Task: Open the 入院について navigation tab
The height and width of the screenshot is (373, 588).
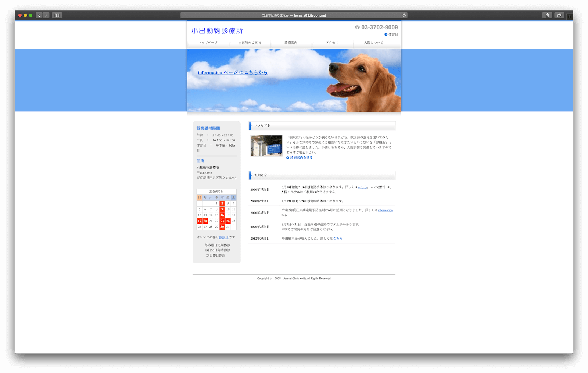Action: tap(373, 43)
